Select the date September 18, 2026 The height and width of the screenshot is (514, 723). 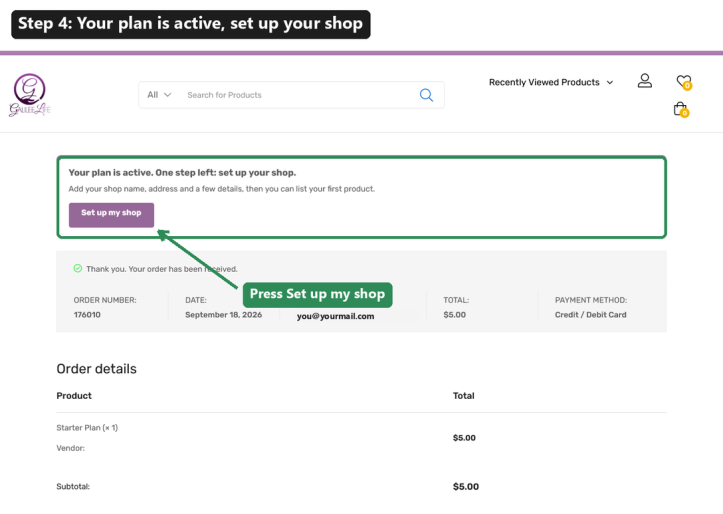coord(224,315)
